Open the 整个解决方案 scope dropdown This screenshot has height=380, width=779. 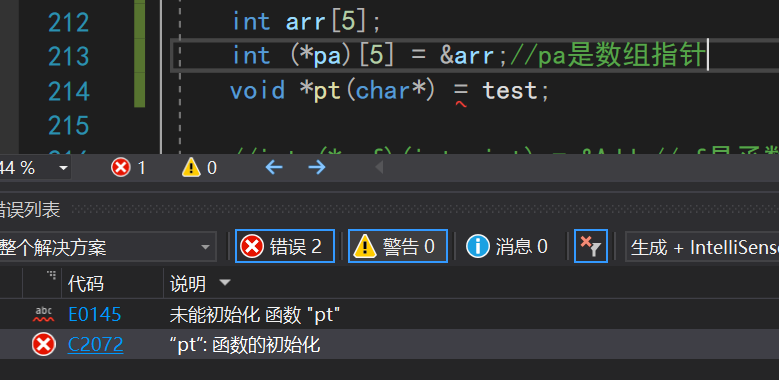107,247
